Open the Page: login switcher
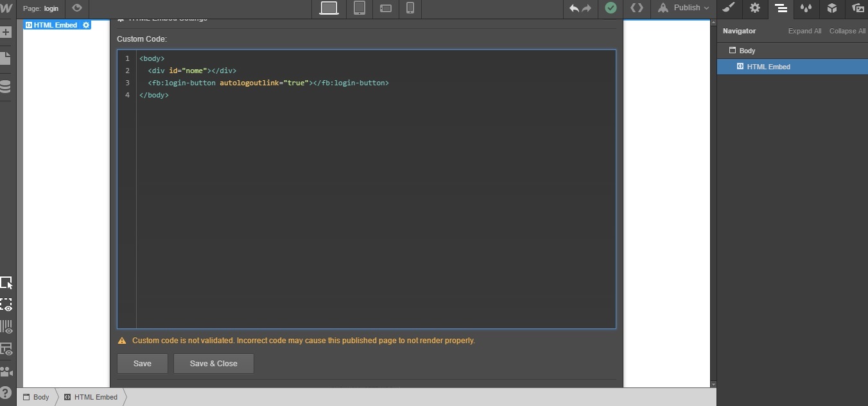This screenshot has height=406, width=868. coord(41,8)
